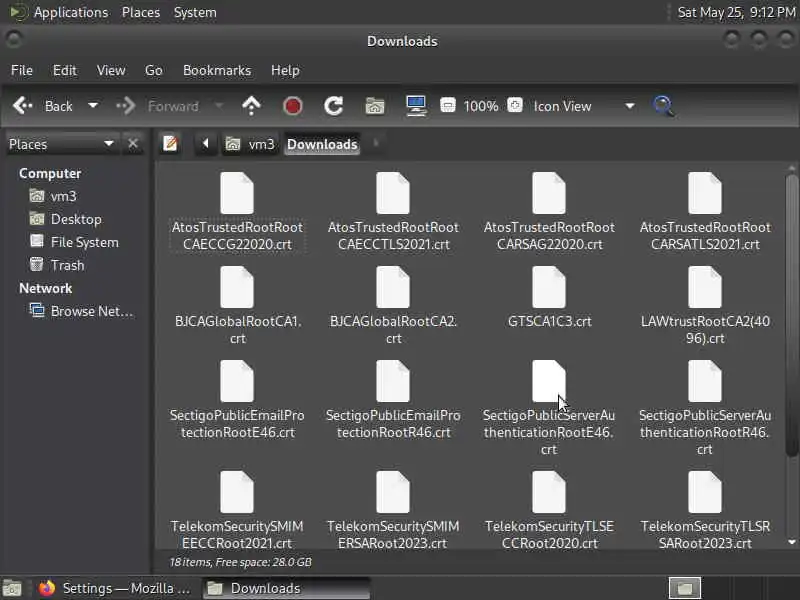Open Computer from the toolbar monitor icon
This screenshot has width=800, height=600.
pos(416,106)
